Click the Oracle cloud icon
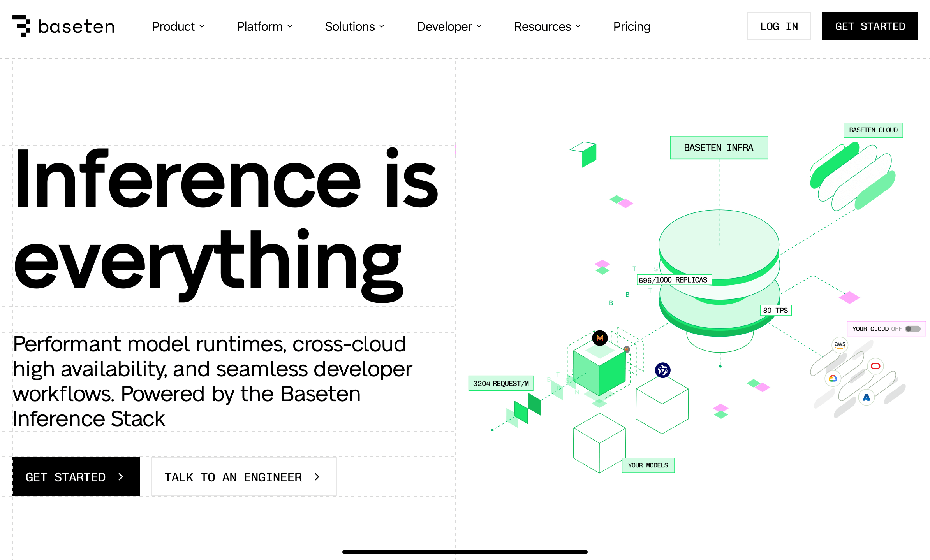Screen dimensions: 930x560 [875, 366]
